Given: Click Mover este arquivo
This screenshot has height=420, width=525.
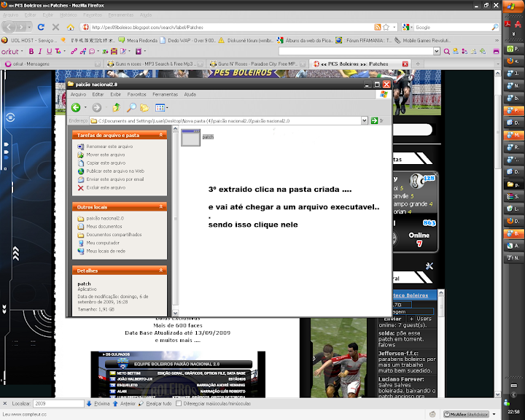Looking at the screenshot, I should pos(106,155).
